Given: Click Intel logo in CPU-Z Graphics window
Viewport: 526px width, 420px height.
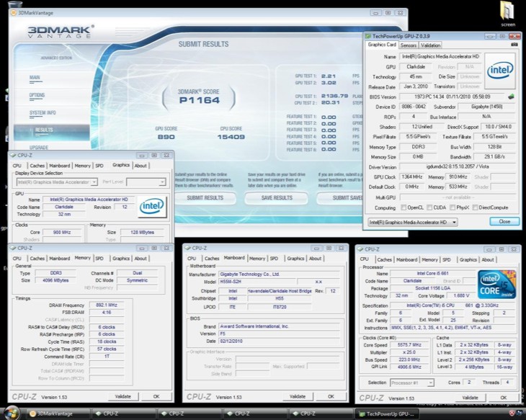Looking at the screenshot, I should point(152,206).
